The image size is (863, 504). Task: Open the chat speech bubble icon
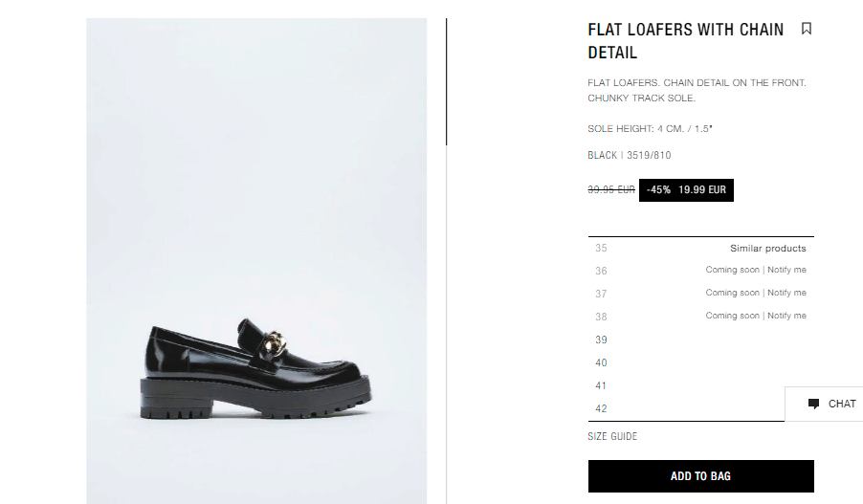813,404
